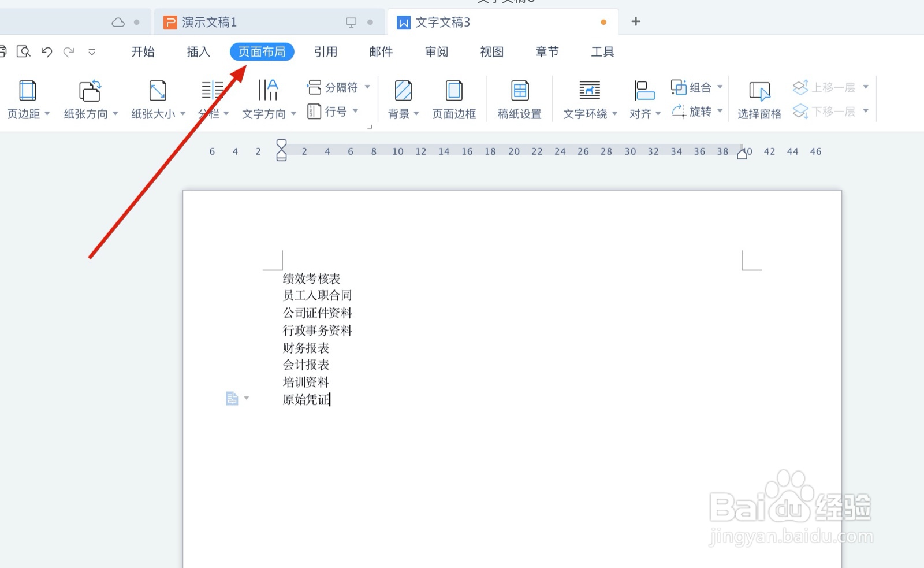Image resolution: width=924 pixels, height=568 pixels.
Task: Select the 文字文稿3 document tab
Action: click(x=502, y=23)
